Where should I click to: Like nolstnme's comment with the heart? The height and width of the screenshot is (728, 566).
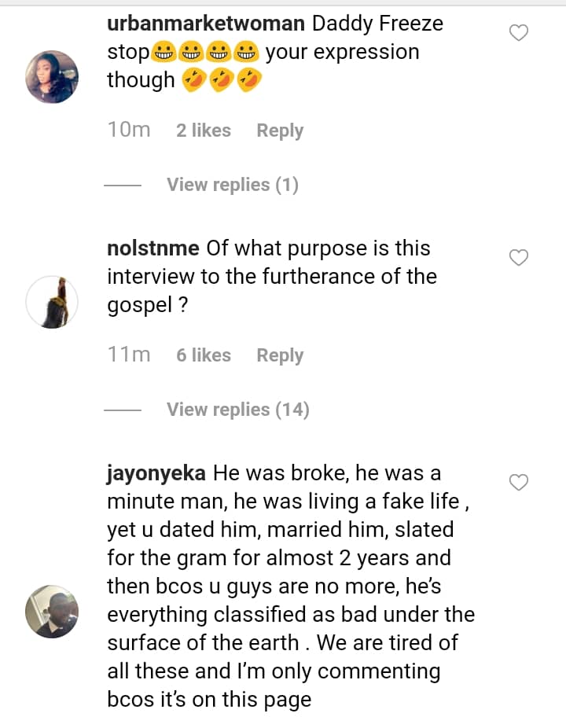tap(519, 258)
